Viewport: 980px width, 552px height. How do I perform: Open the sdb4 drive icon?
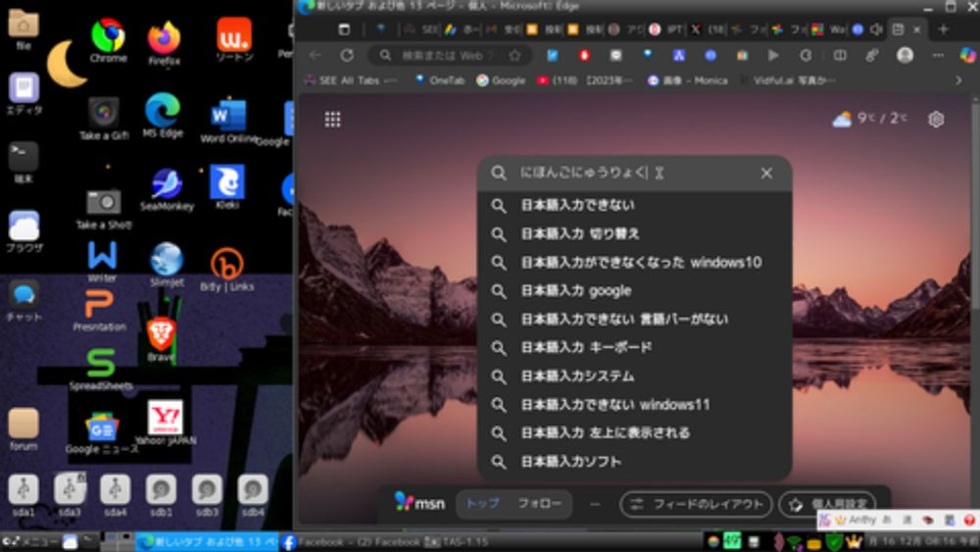coord(253,495)
